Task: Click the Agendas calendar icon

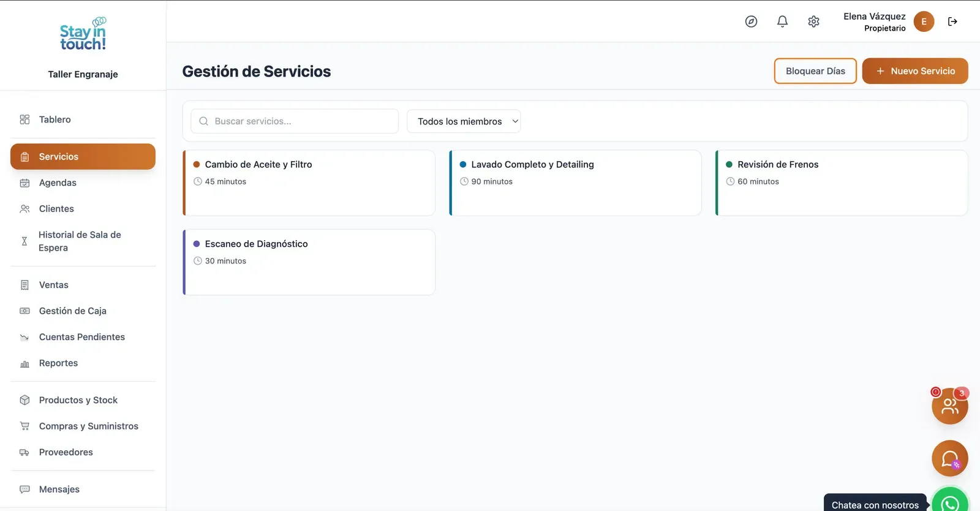Action: coord(24,183)
